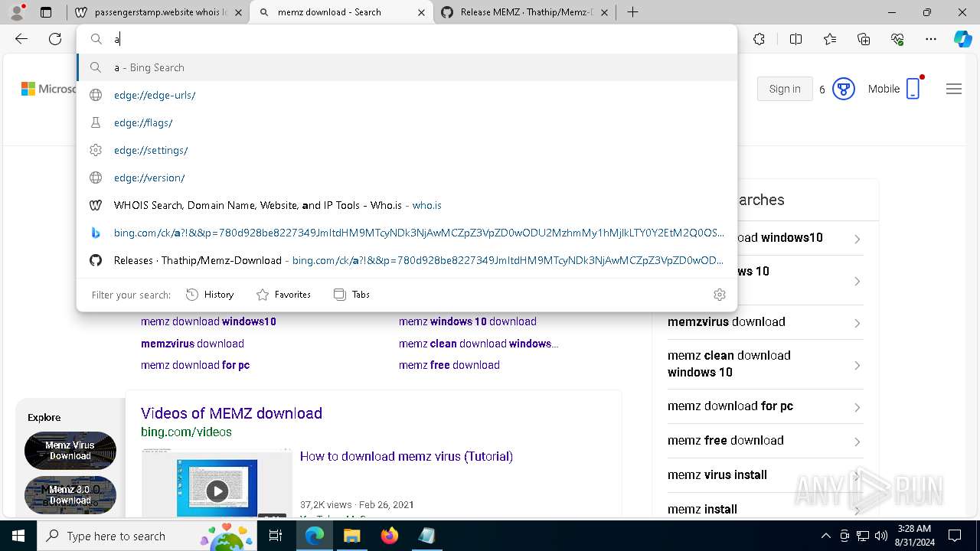This screenshot has height=551, width=980.
Task: Expand 'memz clean download windows 10' sidebar item
Action: point(765,364)
